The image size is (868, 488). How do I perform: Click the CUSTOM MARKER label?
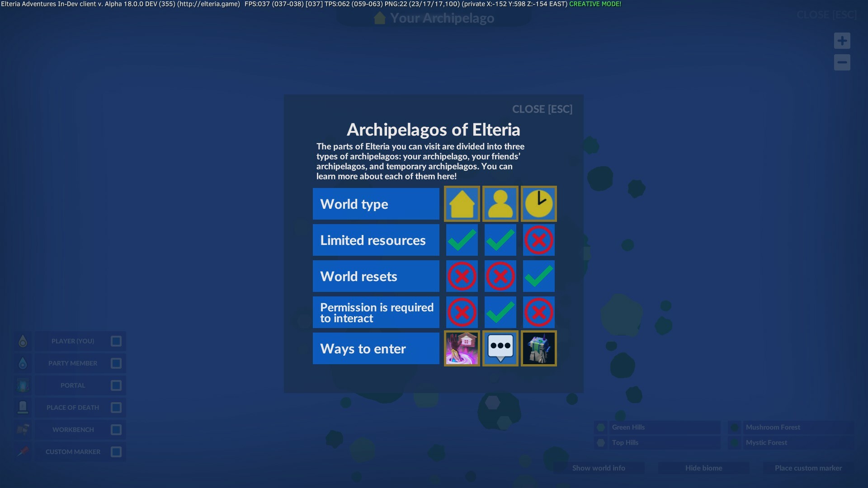tap(73, 452)
